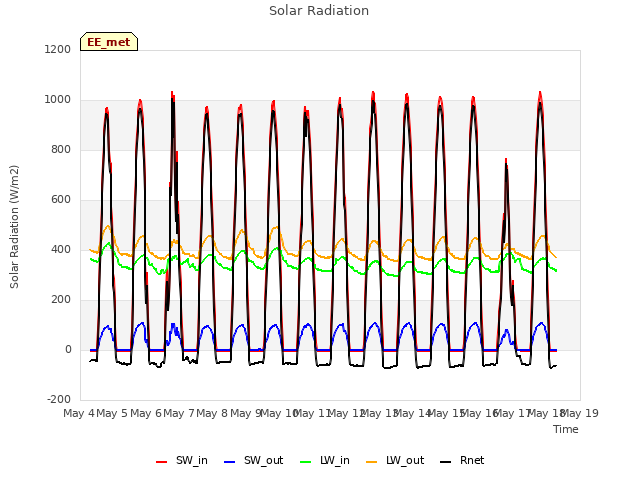
Task: Click the May 7 x-axis label
Action: tap(179, 413)
